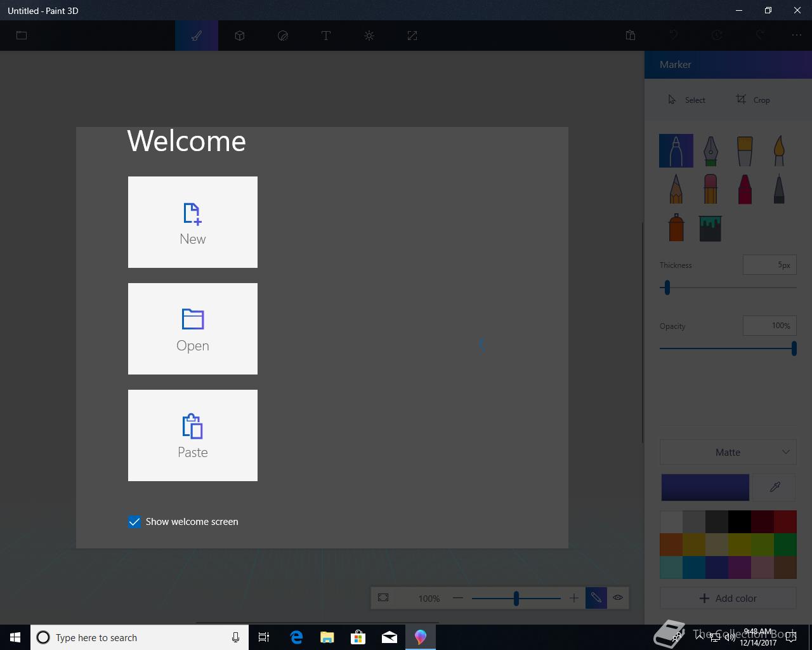The height and width of the screenshot is (650, 812).
Task: Click the Paste tile on Welcome screen
Action: [193, 435]
